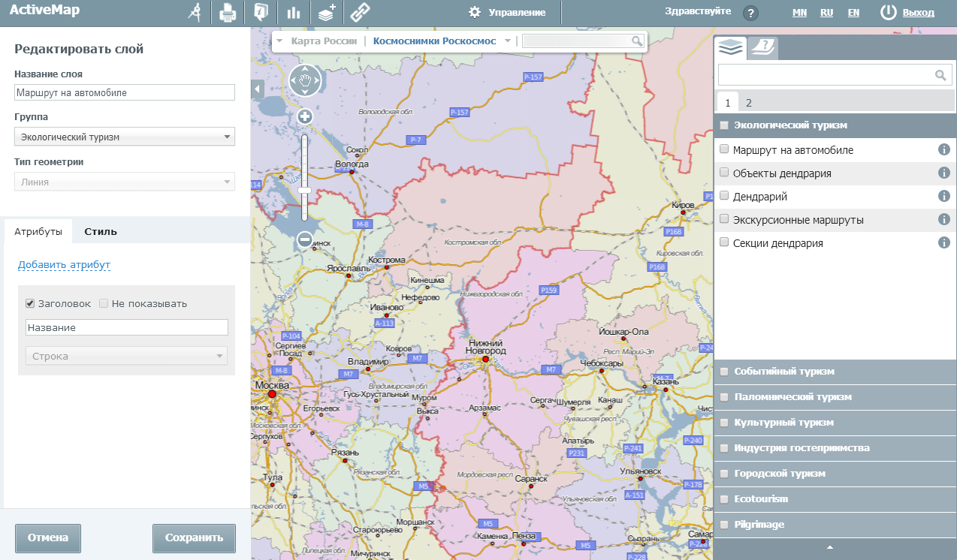This screenshot has height=560, width=957.
Task: Expand the Космоснимки Роскосмос basemap dropdown
Action: 508,41
